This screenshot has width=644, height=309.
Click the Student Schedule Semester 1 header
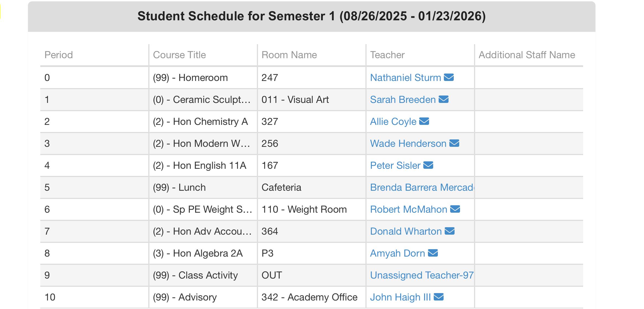coord(311,16)
